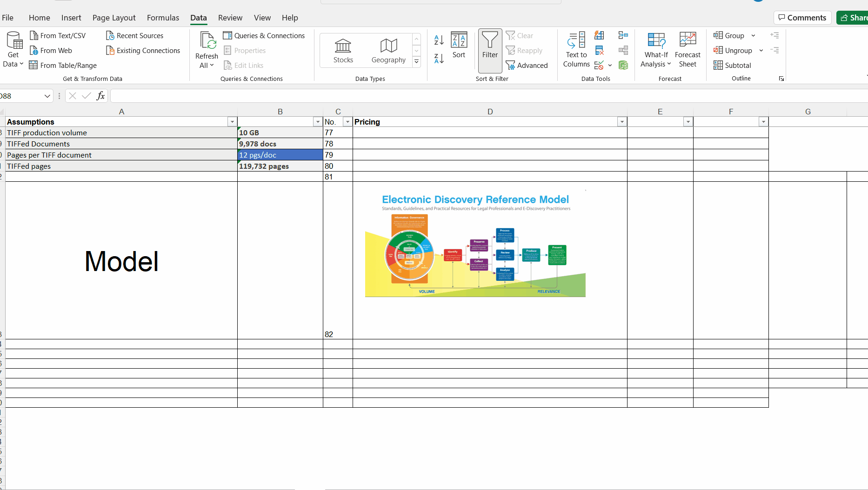Import From Table/Range

pos(63,66)
